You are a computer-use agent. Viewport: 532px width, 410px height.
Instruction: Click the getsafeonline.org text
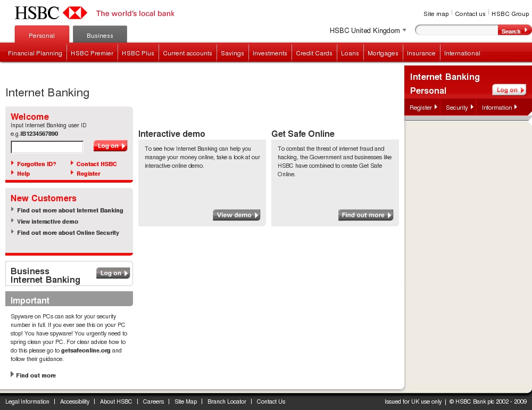point(86,350)
